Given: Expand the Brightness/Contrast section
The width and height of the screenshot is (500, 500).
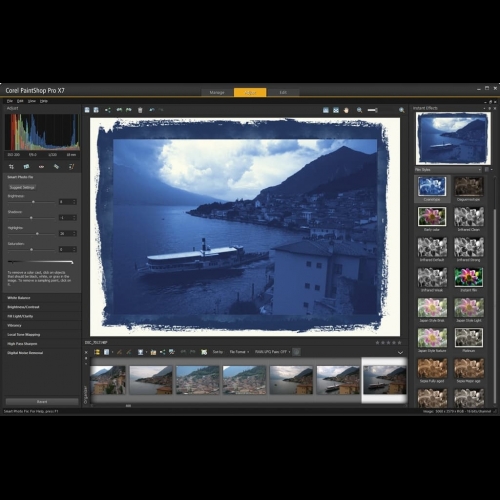Looking at the screenshot, I should (42, 307).
